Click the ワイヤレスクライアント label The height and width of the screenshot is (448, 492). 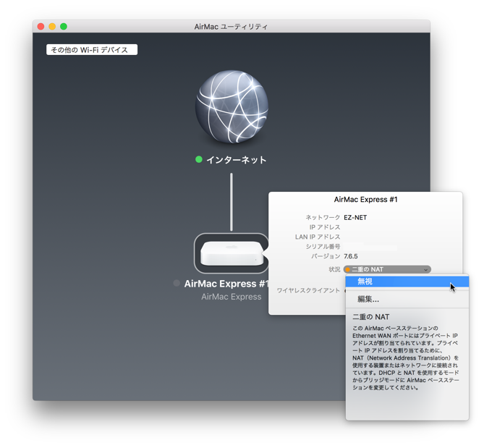[x=308, y=290]
